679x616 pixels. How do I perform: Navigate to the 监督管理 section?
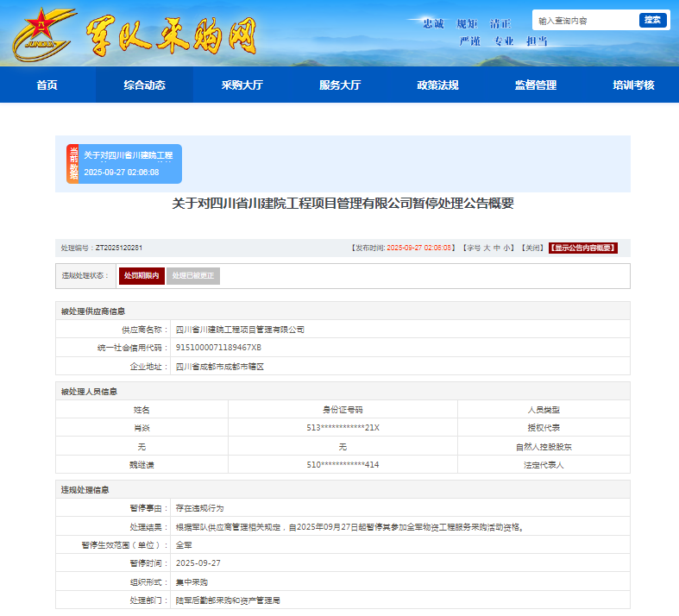point(536,85)
